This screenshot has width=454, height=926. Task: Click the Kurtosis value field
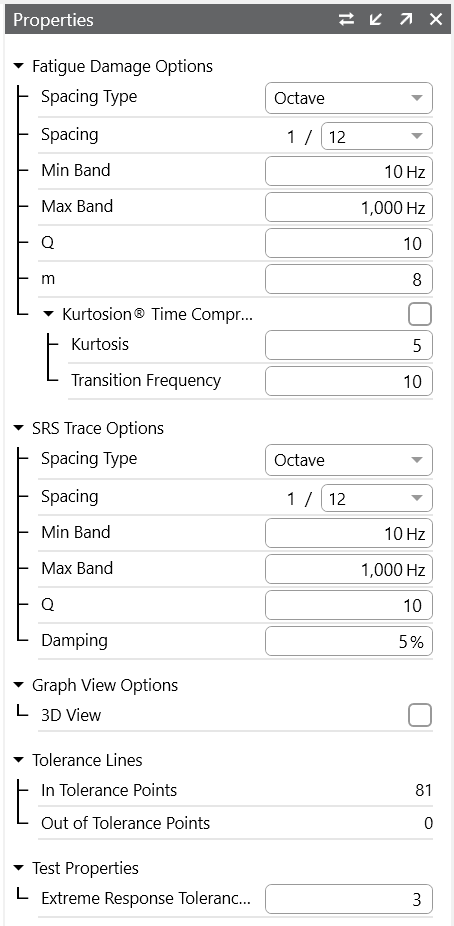349,345
